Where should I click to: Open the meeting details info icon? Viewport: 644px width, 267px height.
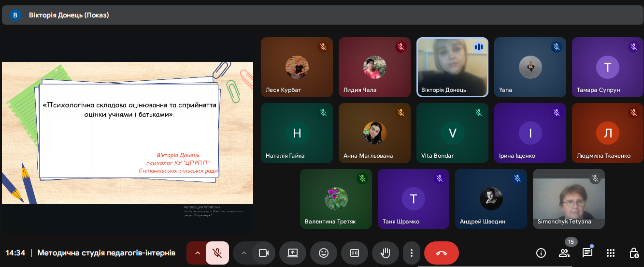coord(541,253)
